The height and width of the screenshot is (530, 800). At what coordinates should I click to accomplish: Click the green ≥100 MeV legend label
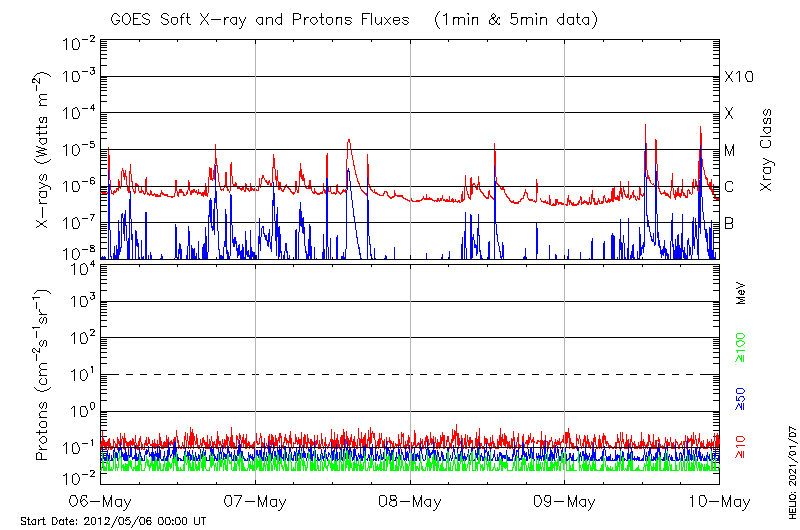(x=741, y=345)
